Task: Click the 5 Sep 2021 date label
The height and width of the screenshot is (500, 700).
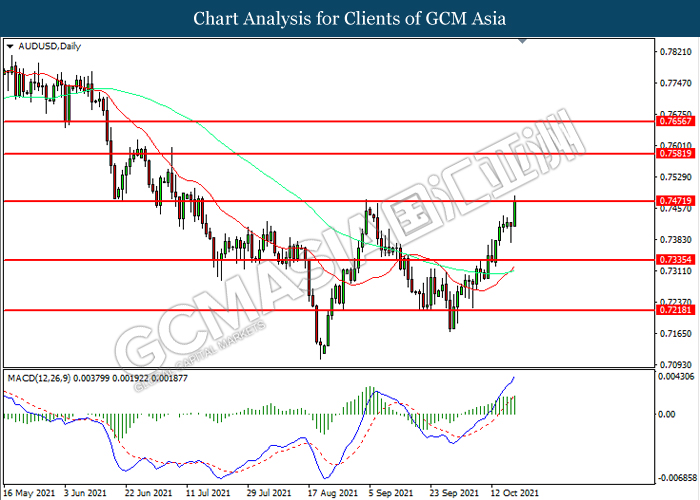Action: click(x=390, y=493)
